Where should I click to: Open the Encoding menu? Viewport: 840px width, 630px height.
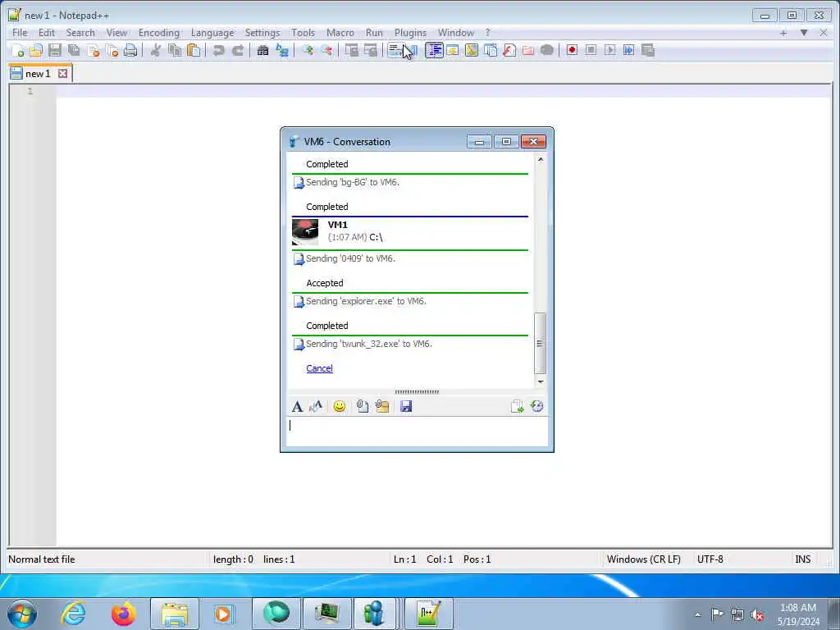tap(159, 33)
